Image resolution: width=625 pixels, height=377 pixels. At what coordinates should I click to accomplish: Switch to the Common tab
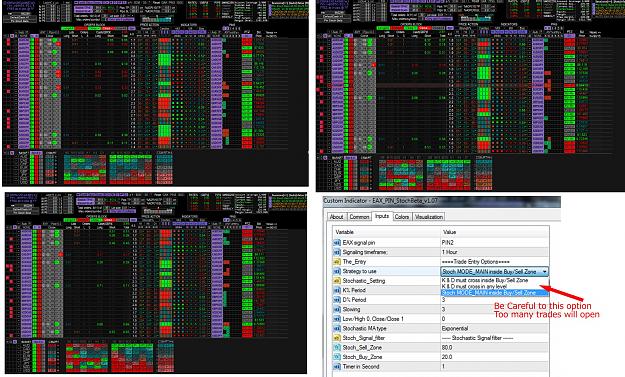click(x=359, y=217)
